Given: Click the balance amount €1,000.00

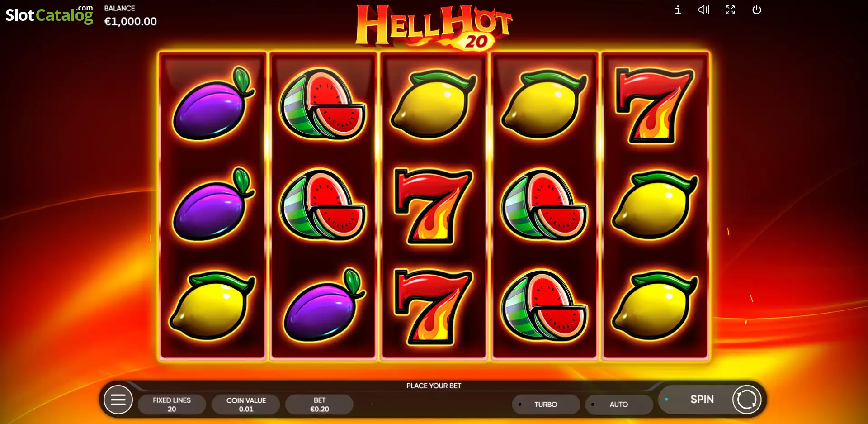Looking at the screenshot, I should click(131, 21).
